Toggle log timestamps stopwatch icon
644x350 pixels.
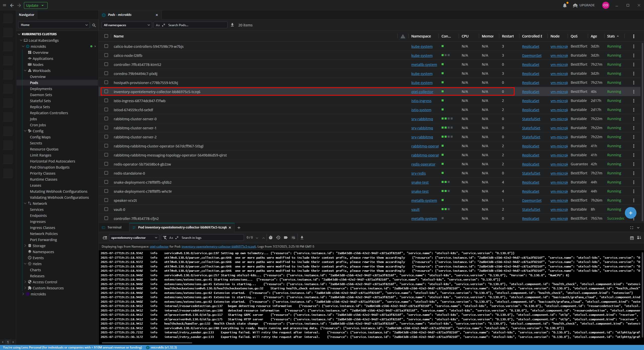271,238
